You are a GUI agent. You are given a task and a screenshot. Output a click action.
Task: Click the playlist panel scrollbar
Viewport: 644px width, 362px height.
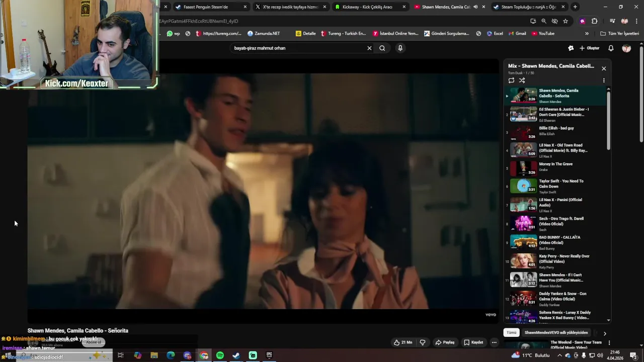[609, 121]
